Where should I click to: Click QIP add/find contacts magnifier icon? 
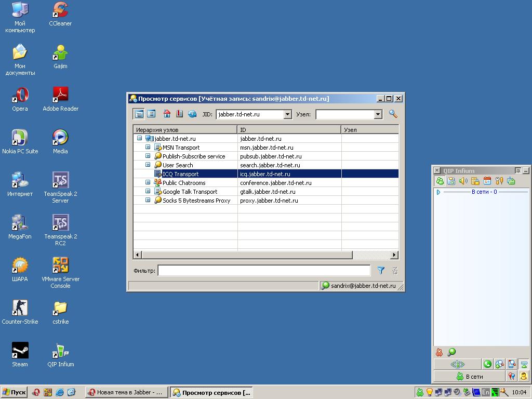click(500, 364)
